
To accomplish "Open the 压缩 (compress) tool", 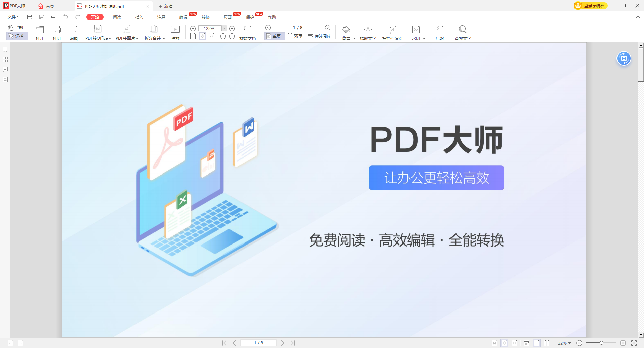I will tap(439, 32).
